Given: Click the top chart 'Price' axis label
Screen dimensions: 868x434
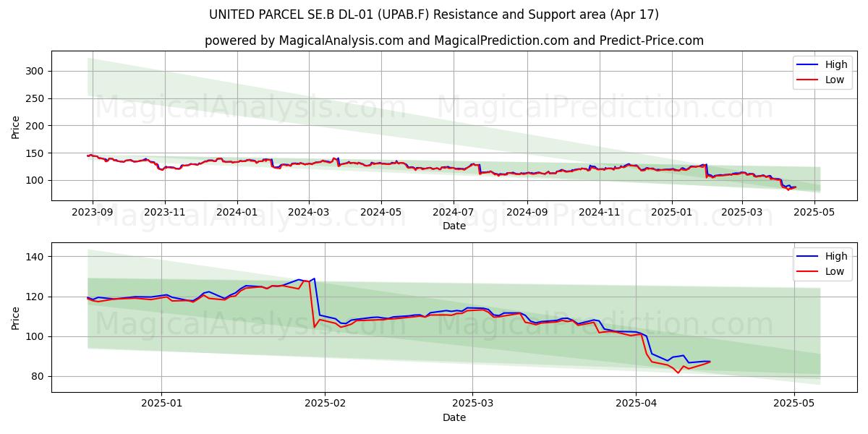Looking at the screenshot, I should [16, 127].
